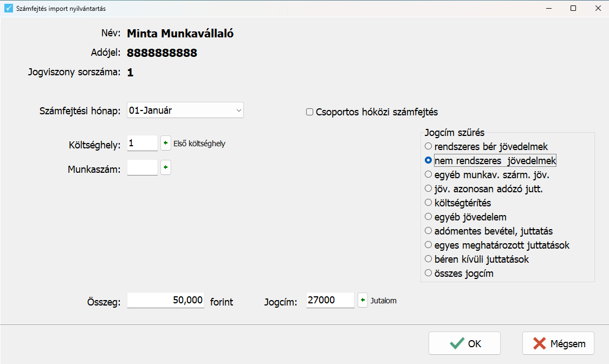Confirm with the OK button
This screenshot has width=609, height=364.
pyautogui.click(x=464, y=343)
